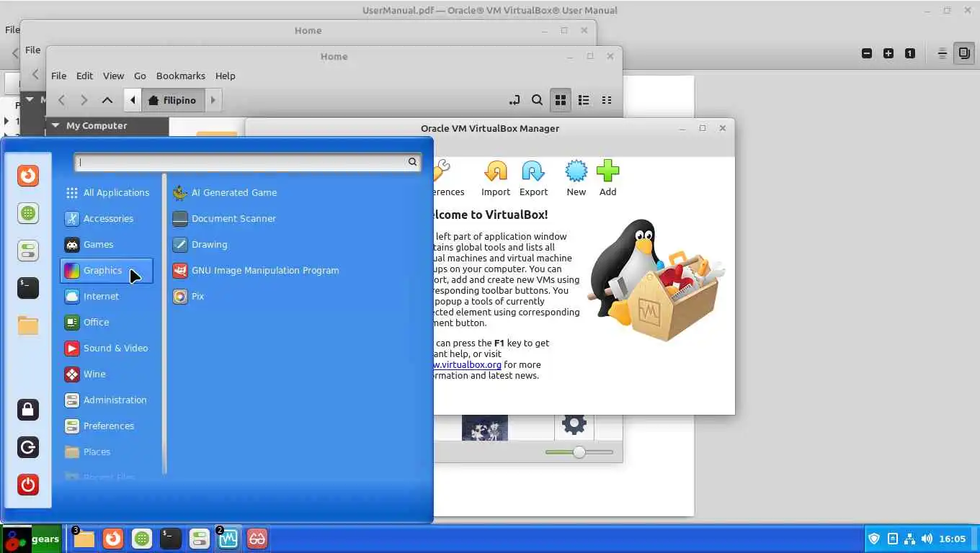Click the zoom in button in PDF viewer

[888, 53]
